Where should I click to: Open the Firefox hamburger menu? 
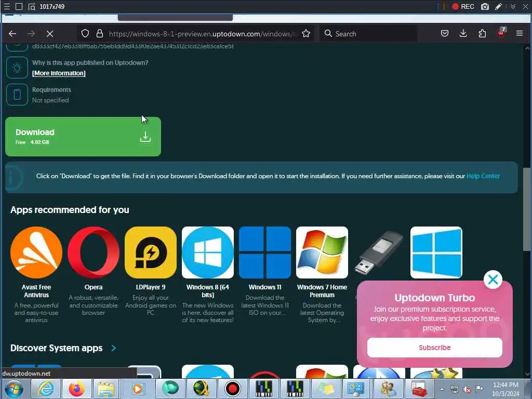(x=519, y=33)
